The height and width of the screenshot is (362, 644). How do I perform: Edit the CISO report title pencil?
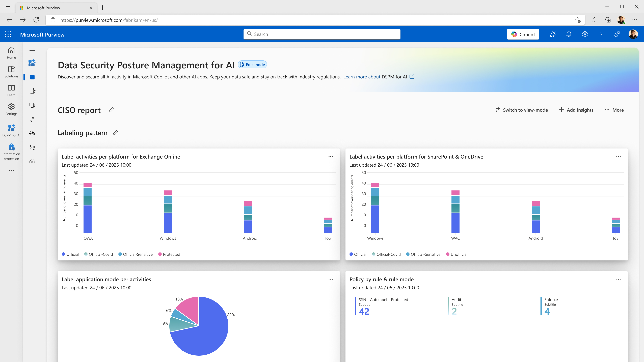[112, 110]
